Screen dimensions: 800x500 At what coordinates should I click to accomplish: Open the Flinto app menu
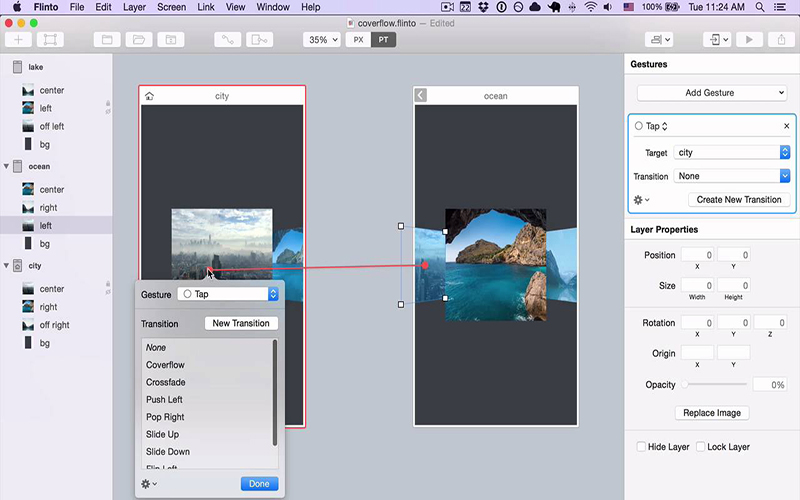[x=46, y=7]
